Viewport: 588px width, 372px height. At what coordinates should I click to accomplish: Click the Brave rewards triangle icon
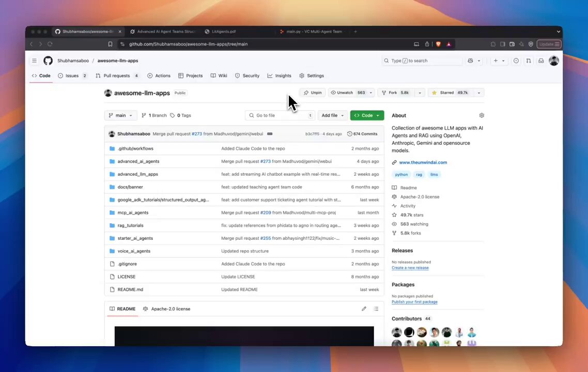(x=448, y=44)
